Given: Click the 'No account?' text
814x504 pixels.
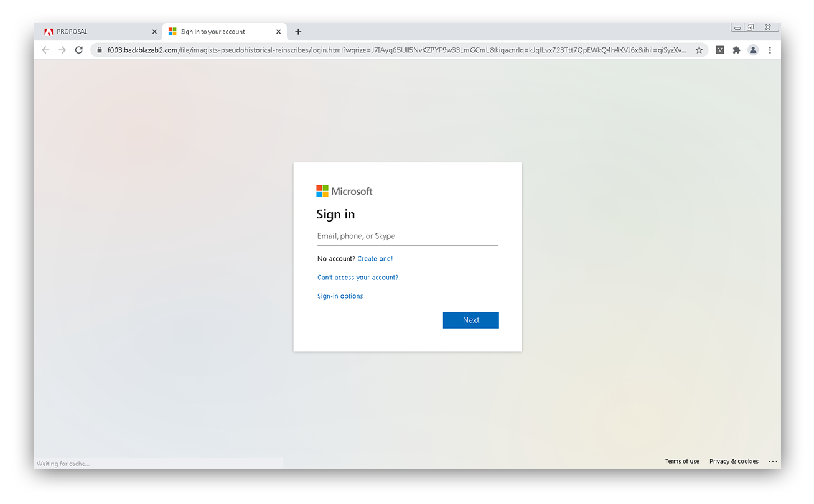Looking at the screenshot, I should coord(336,259).
